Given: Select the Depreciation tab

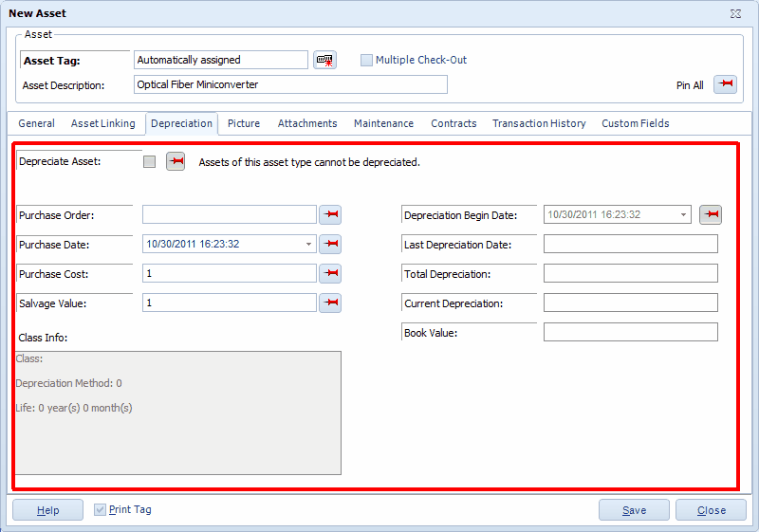Looking at the screenshot, I should [x=181, y=123].
